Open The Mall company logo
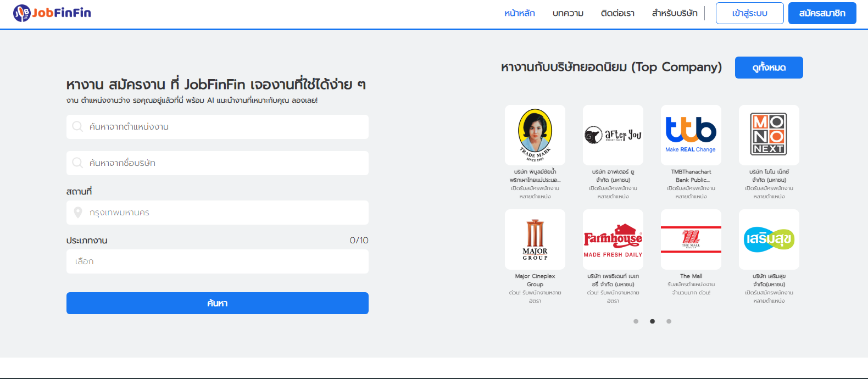The height and width of the screenshot is (379, 868). click(691, 239)
